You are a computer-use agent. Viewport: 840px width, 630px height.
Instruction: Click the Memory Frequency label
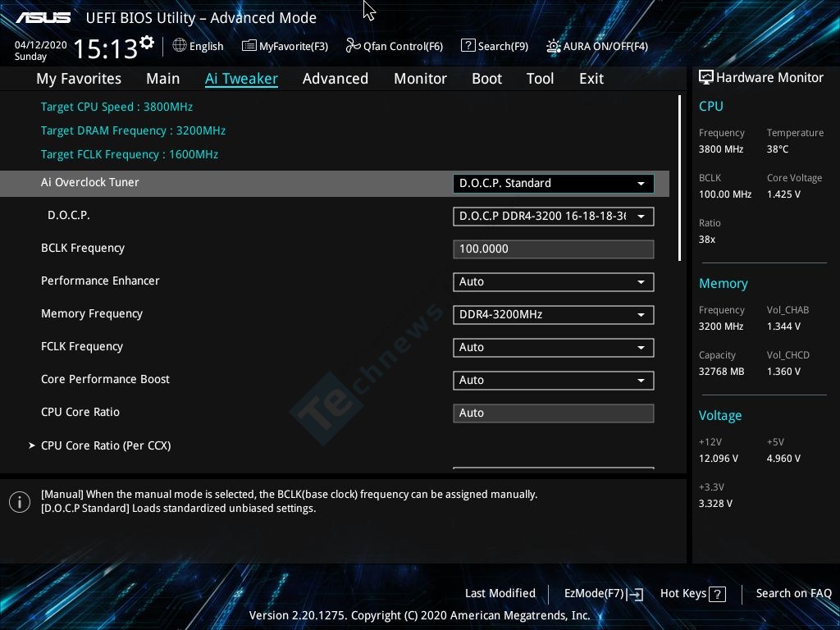pyautogui.click(x=92, y=314)
